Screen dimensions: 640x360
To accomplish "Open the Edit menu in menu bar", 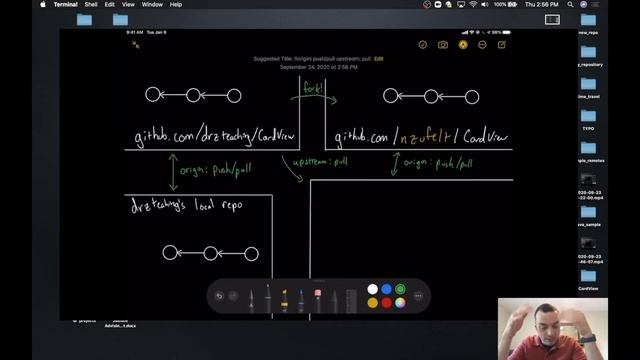I will coord(109,4).
